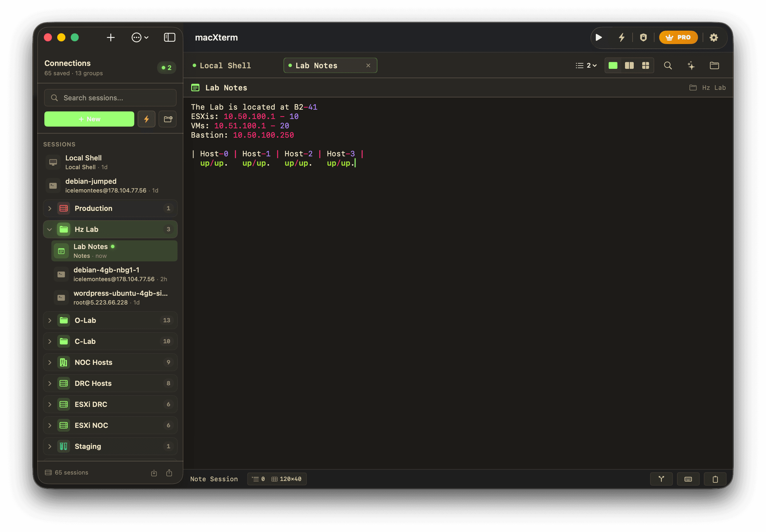Open the debian-jumped session

(110, 186)
